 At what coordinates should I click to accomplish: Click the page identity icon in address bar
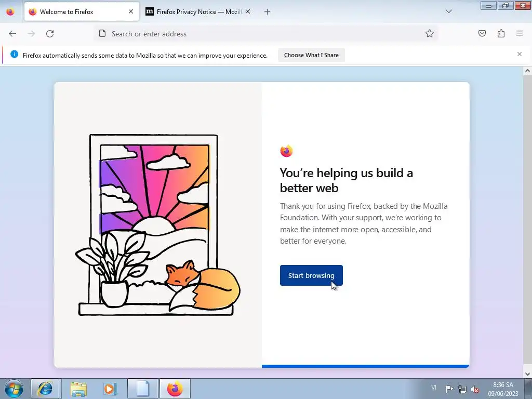[x=102, y=33]
